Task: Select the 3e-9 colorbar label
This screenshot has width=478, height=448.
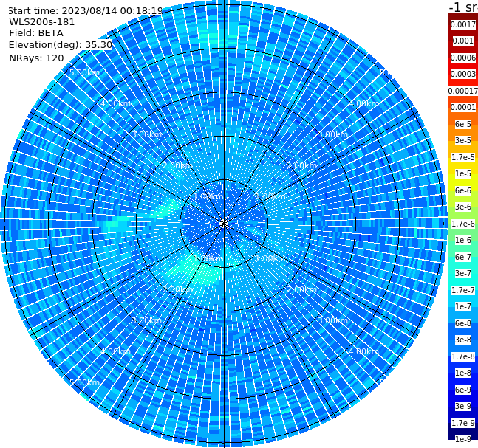Action: coord(463,406)
